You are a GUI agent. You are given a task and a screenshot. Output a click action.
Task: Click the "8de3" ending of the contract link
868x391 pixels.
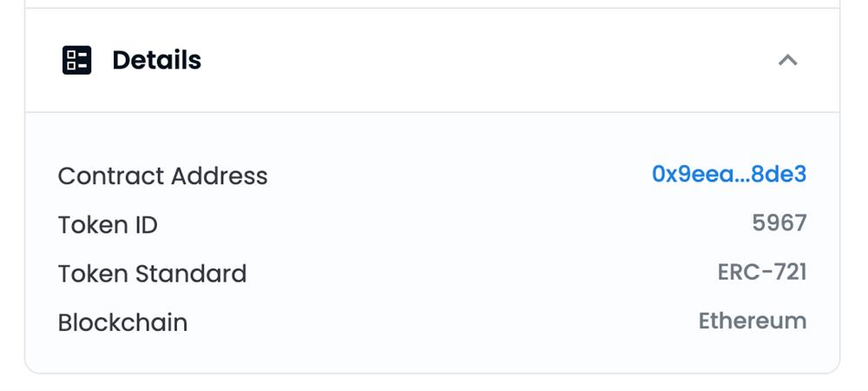(779, 175)
